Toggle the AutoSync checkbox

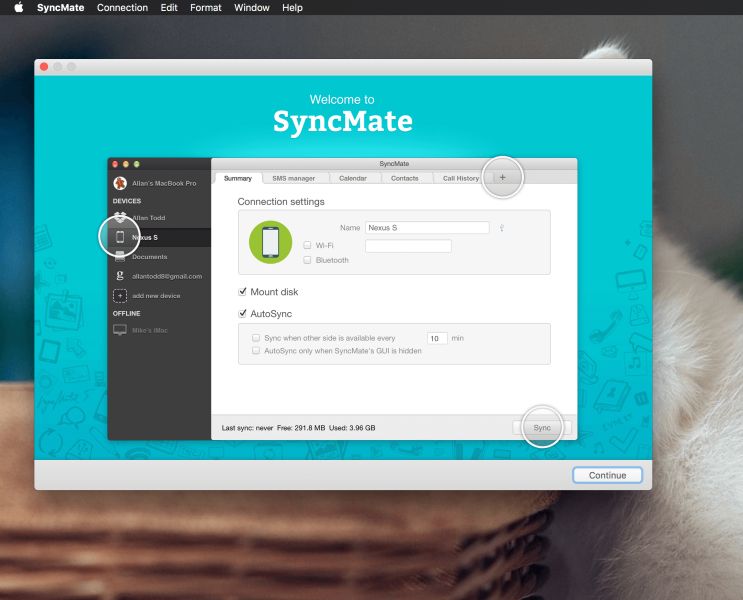243,313
